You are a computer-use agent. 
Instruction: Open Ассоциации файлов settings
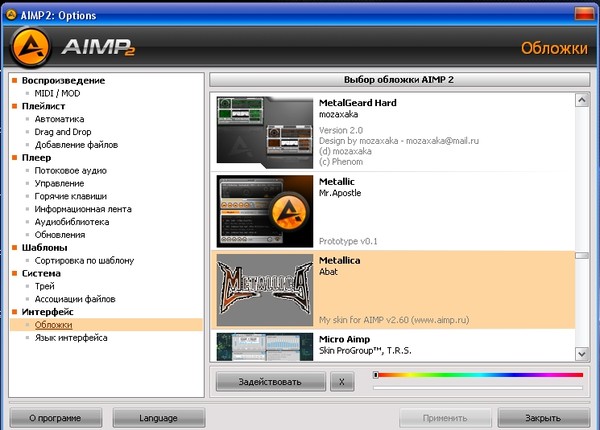tap(75, 299)
